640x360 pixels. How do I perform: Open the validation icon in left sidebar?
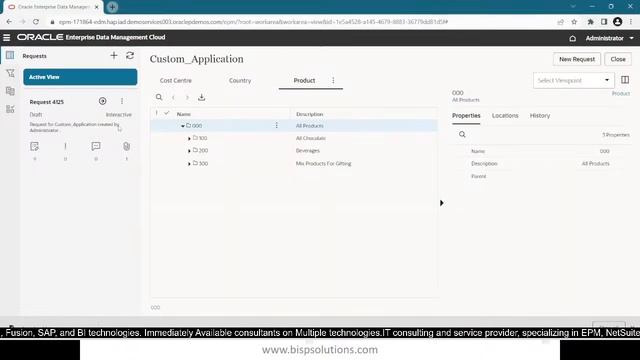10,109
